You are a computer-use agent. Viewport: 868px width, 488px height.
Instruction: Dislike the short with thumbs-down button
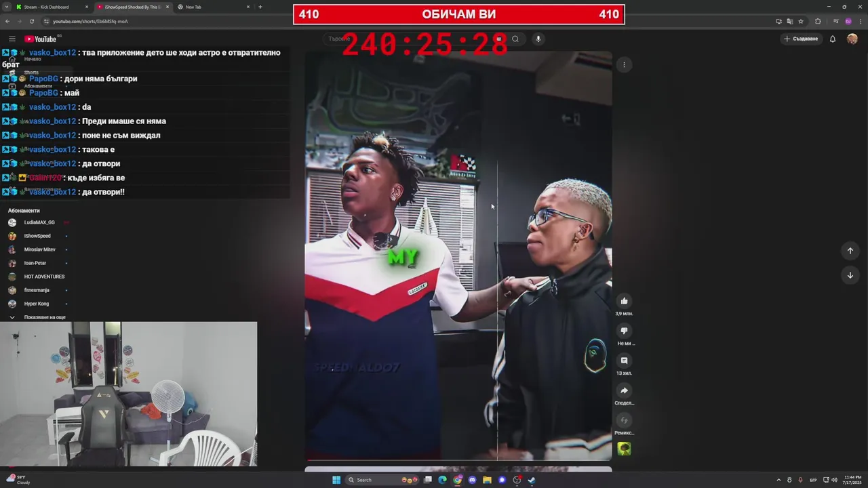click(624, 331)
